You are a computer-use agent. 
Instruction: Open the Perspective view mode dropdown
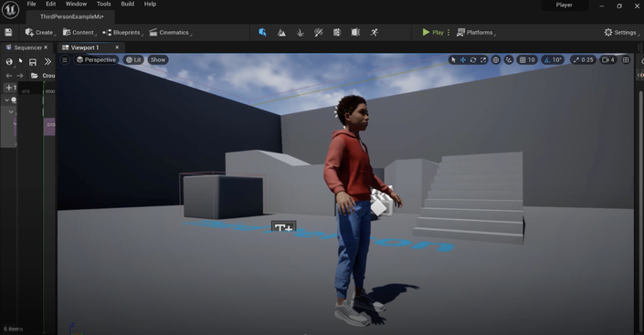[96, 60]
